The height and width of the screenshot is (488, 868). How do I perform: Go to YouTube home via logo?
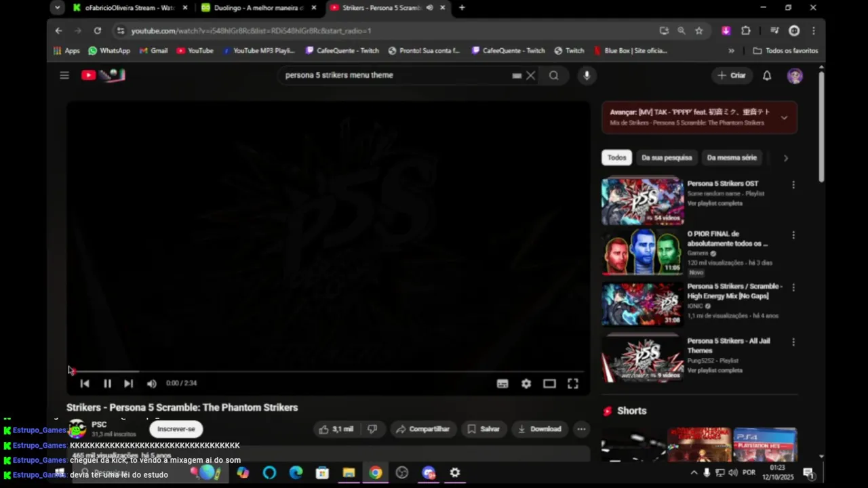[103, 75]
